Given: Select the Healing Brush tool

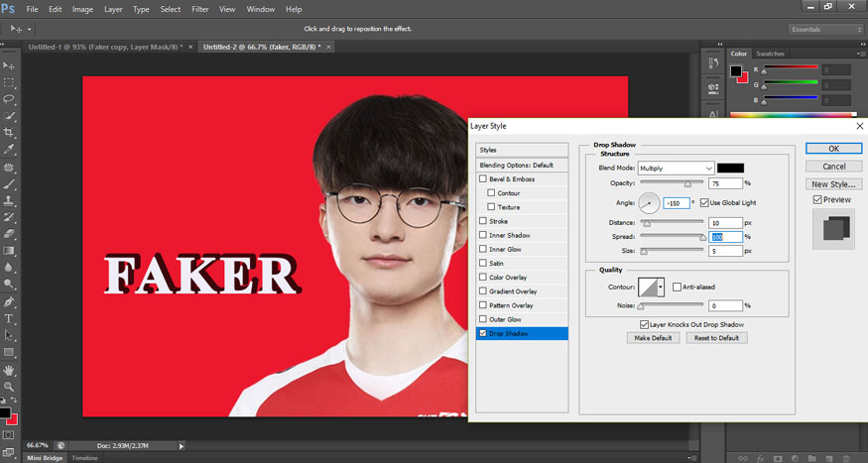Looking at the screenshot, I should [9, 167].
